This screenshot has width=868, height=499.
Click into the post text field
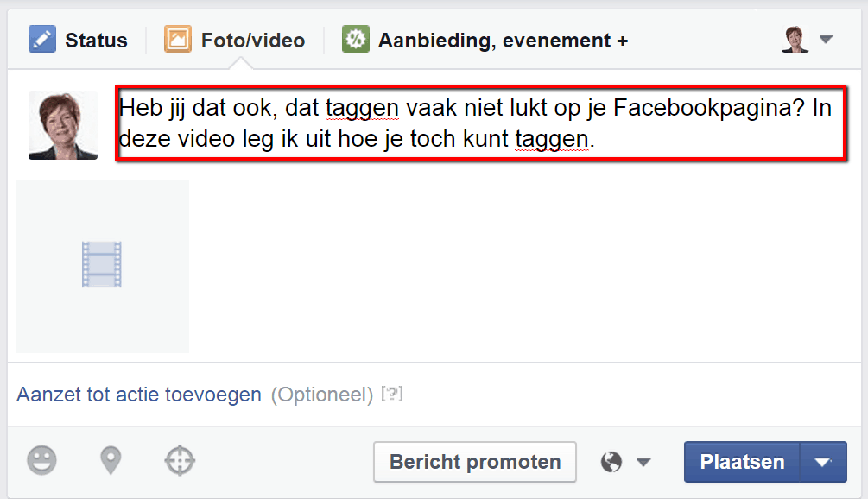[x=481, y=123]
